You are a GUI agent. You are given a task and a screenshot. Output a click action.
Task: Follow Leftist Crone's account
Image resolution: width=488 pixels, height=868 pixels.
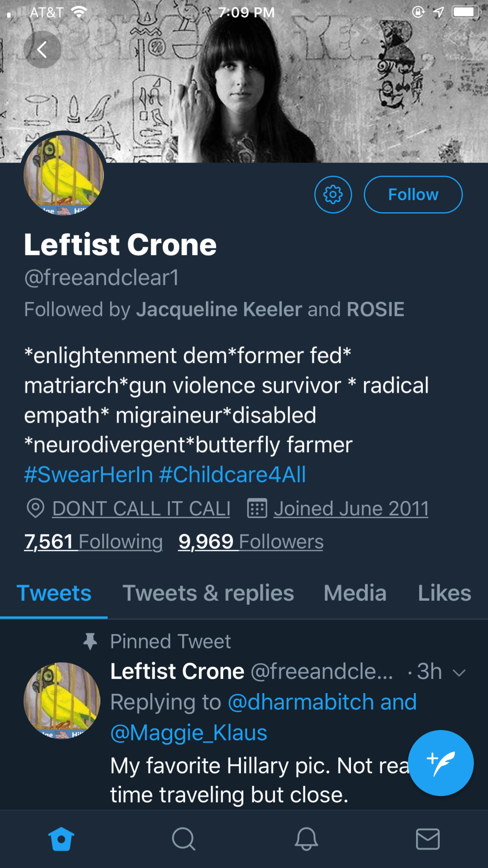point(413,194)
